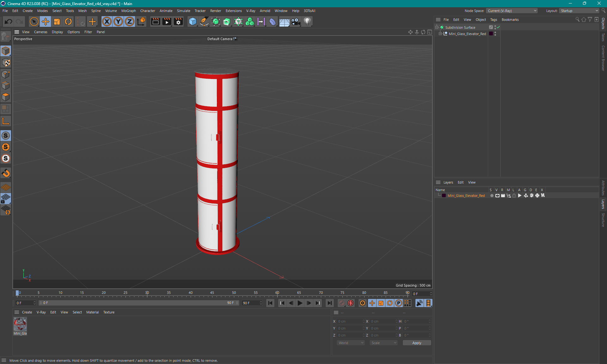Switch to Texture mode icon

(x=6, y=63)
